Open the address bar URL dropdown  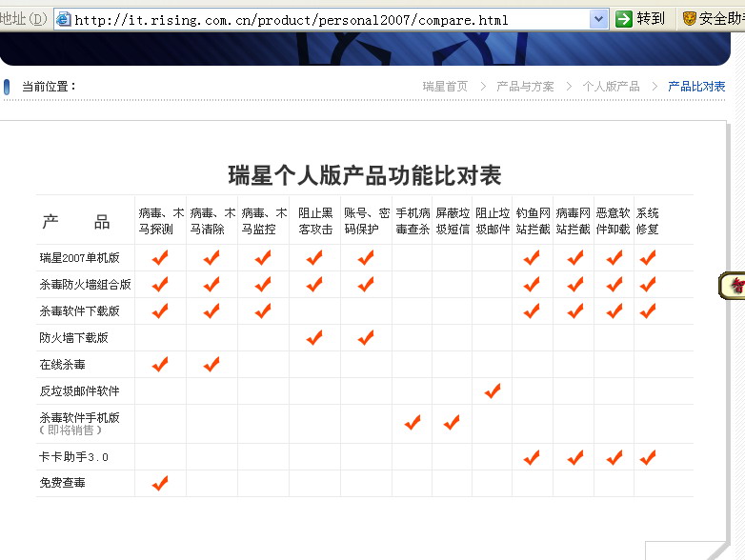(598, 19)
